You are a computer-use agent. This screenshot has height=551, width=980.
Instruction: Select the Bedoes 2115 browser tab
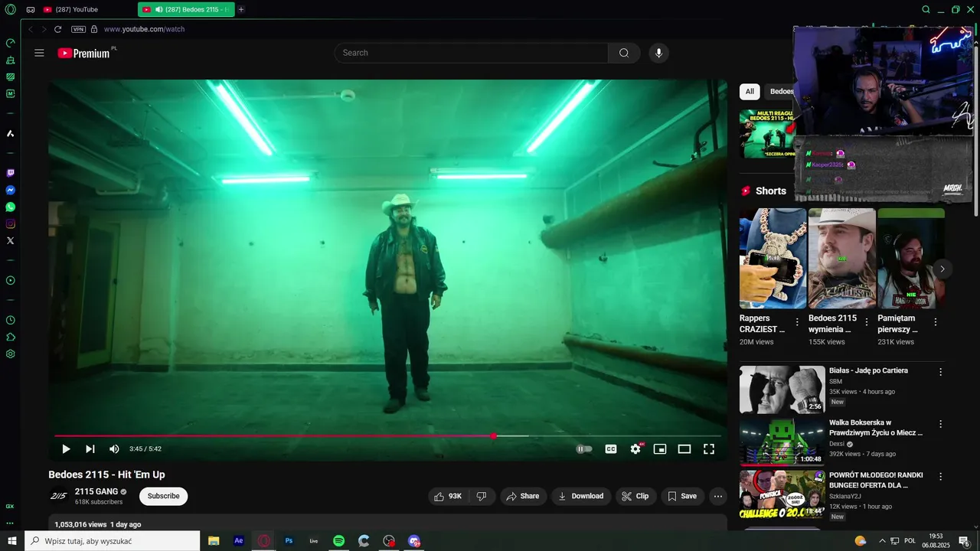(x=186, y=10)
